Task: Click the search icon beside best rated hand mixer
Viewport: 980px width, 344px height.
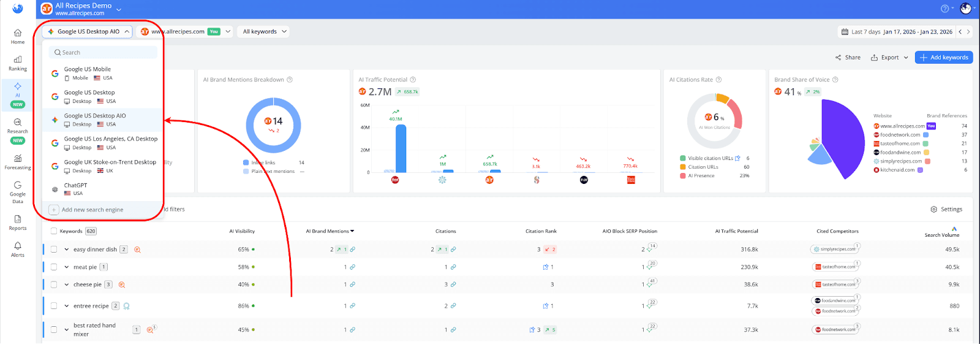Action: (x=150, y=329)
